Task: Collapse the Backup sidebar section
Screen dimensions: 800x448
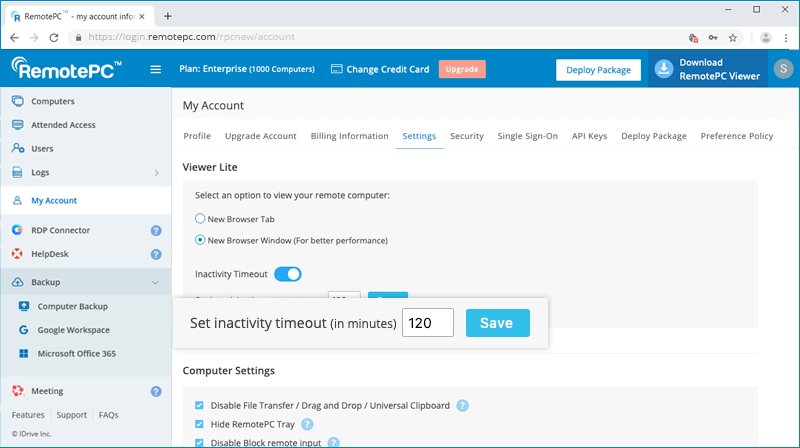Action: [x=155, y=283]
